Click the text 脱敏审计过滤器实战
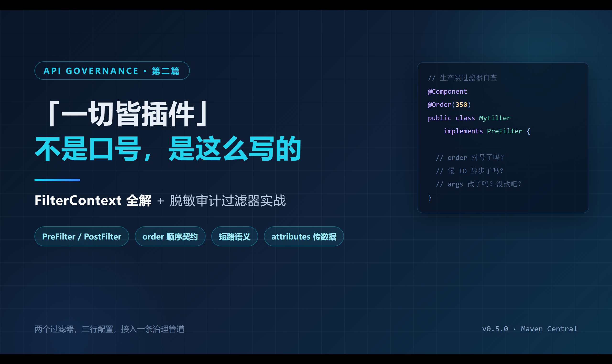 point(228,200)
